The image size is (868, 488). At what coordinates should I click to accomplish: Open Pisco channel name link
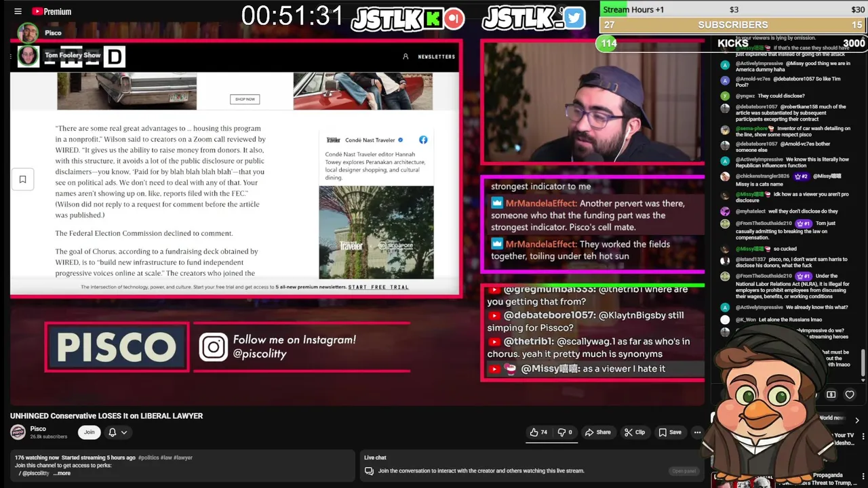click(x=38, y=428)
